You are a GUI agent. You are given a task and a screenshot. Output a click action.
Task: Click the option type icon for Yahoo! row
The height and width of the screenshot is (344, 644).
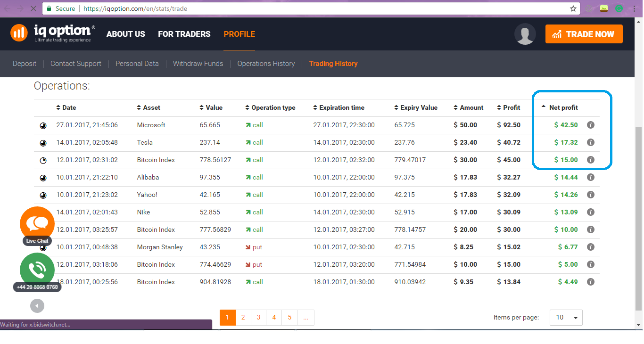43,195
